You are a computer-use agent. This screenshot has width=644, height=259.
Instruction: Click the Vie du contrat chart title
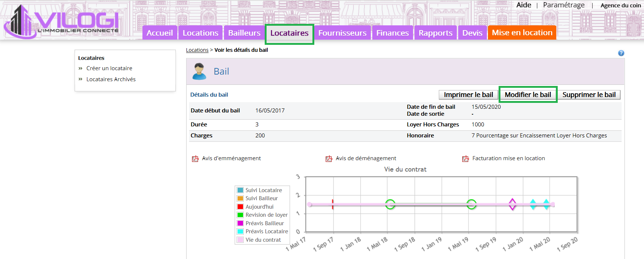pos(405,169)
